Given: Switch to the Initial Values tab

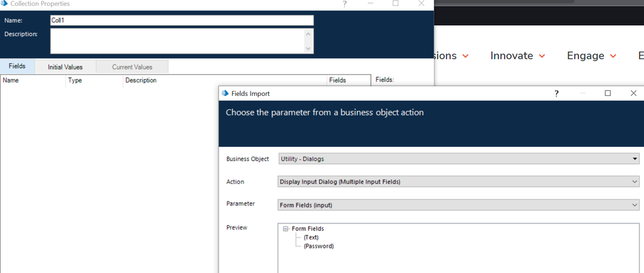Looking at the screenshot, I should point(65,67).
